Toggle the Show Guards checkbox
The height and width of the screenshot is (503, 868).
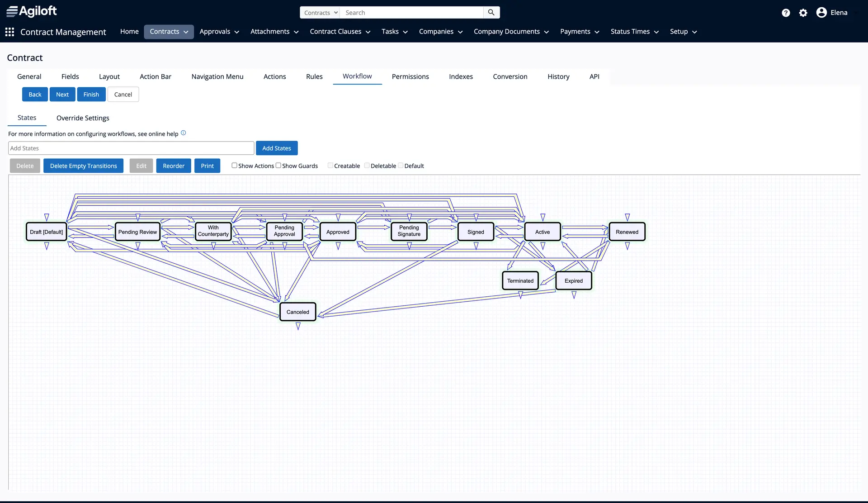pos(278,166)
